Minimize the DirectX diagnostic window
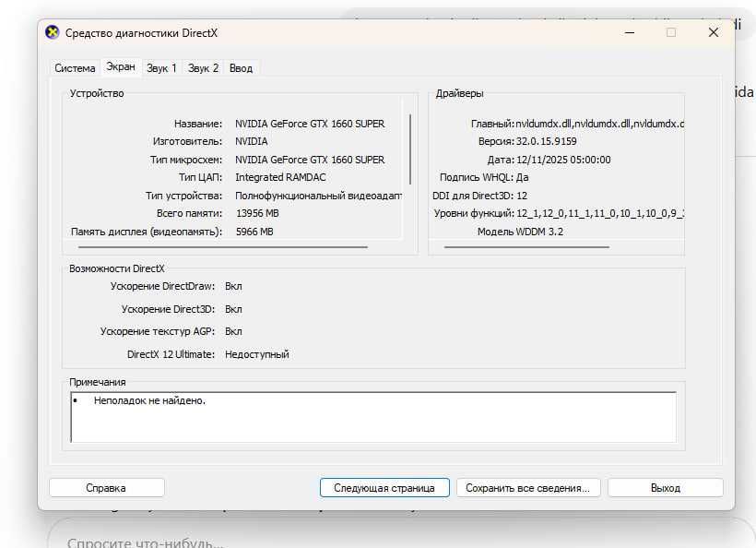The image size is (756, 548). pos(630,32)
